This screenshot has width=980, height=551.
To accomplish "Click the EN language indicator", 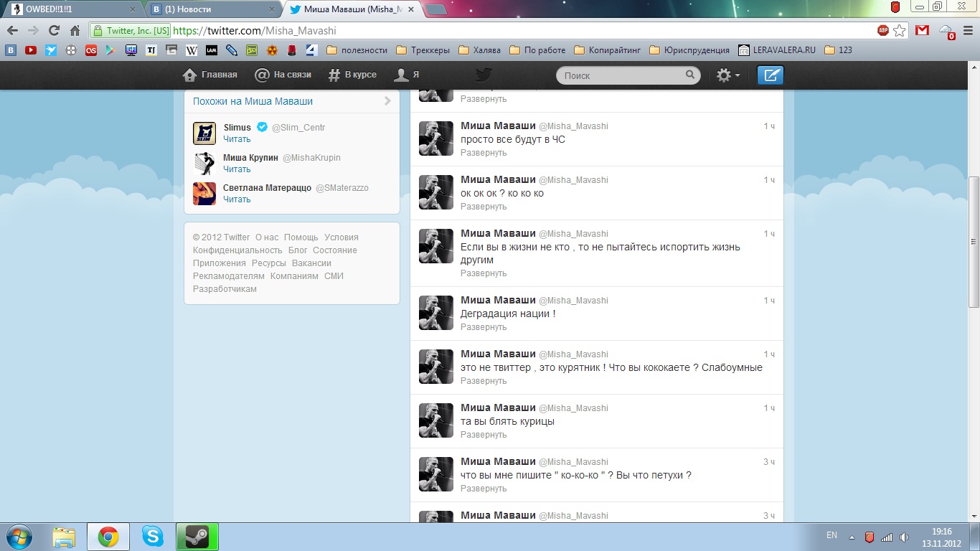I will [831, 535].
